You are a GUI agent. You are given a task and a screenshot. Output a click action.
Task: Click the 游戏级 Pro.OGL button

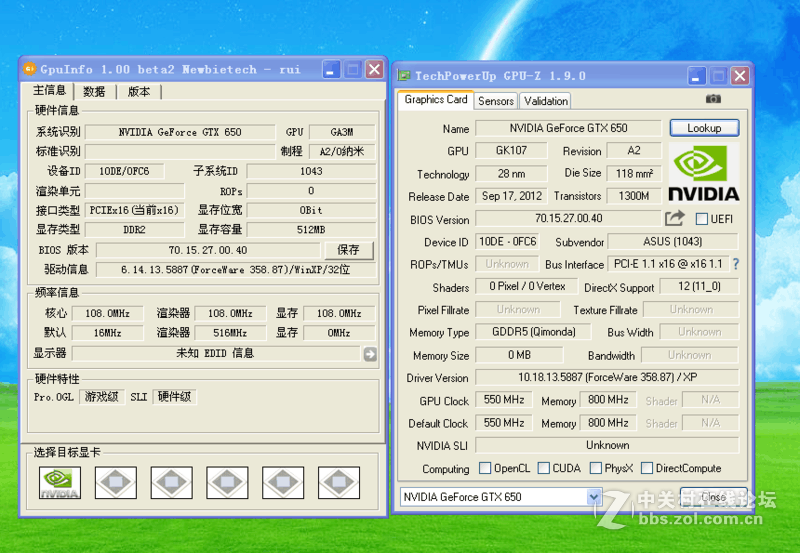tap(102, 397)
